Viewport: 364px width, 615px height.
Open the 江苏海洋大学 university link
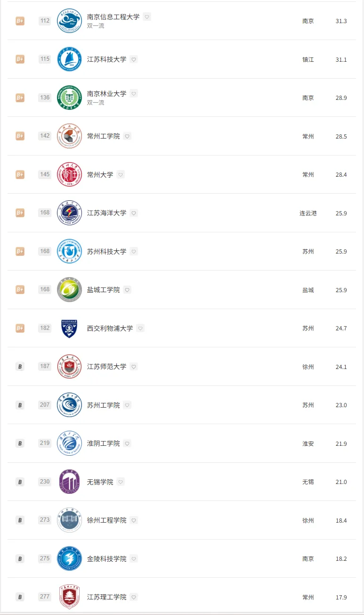tap(106, 213)
